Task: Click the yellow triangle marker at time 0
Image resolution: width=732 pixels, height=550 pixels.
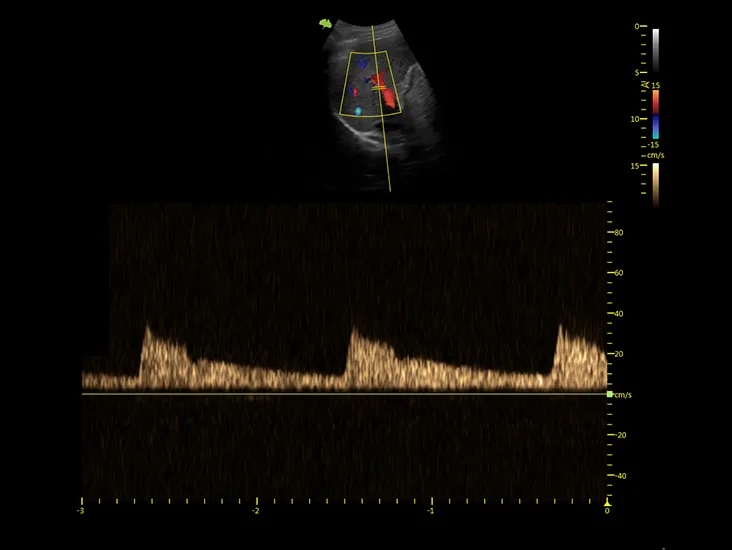Action: pyautogui.click(x=607, y=503)
